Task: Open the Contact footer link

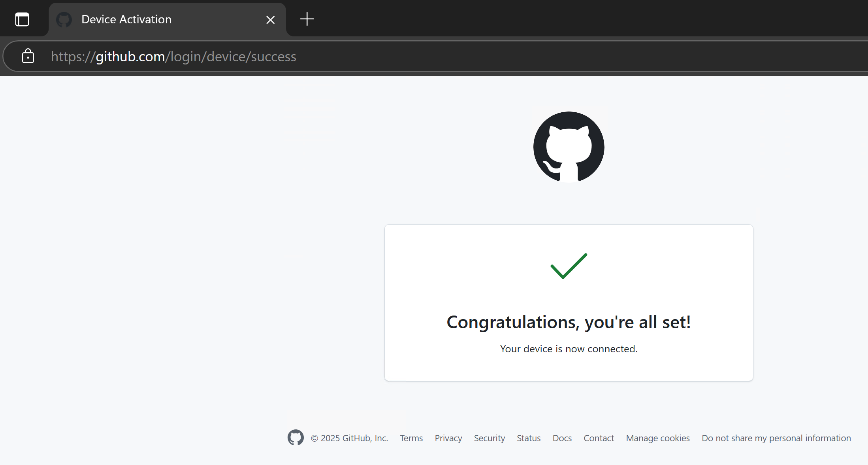Action: (x=599, y=438)
